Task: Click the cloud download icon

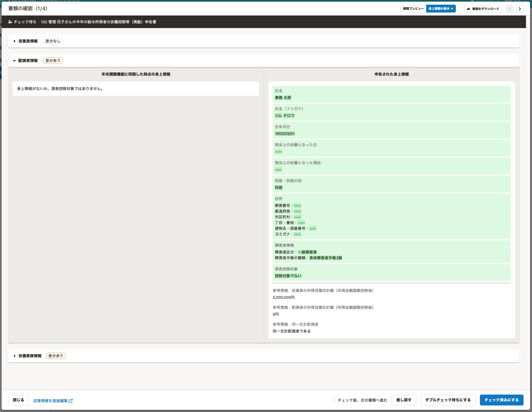Action: [468, 9]
